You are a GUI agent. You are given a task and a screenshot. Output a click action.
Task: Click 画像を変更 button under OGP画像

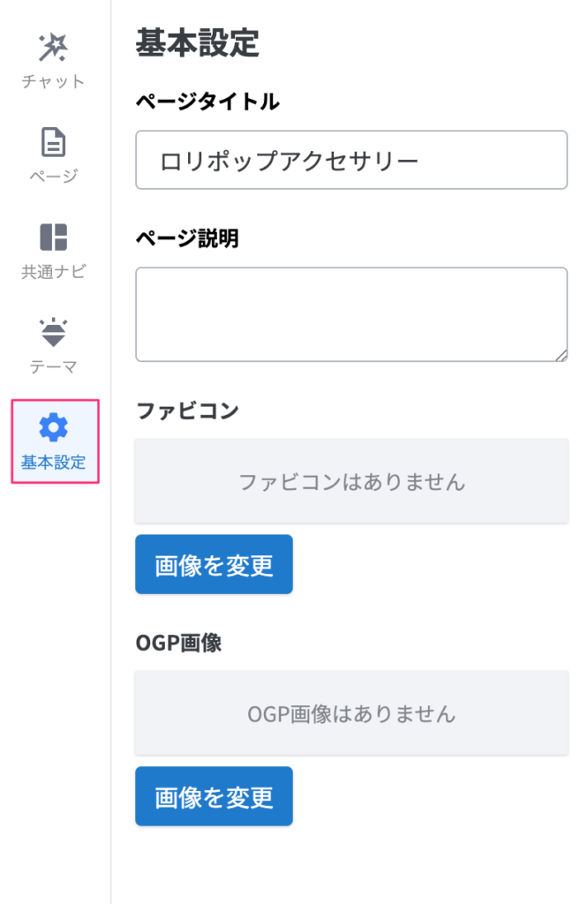[x=214, y=796]
